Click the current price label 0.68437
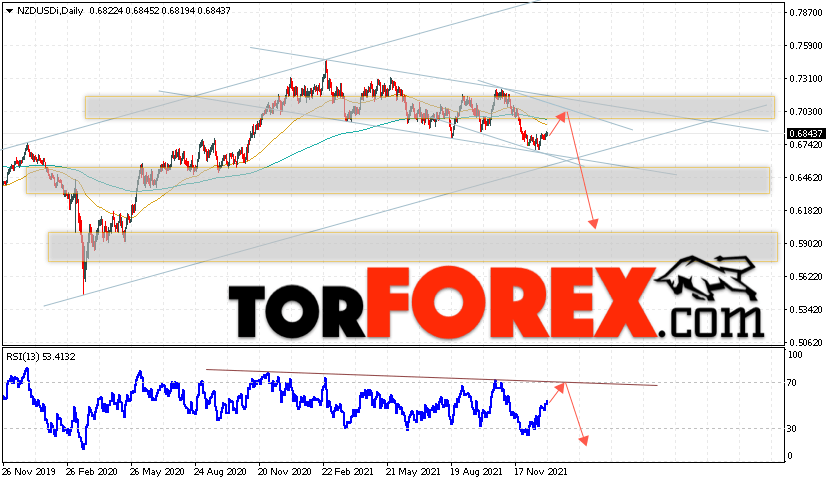The width and height of the screenshot is (830, 483). pos(805,134)
